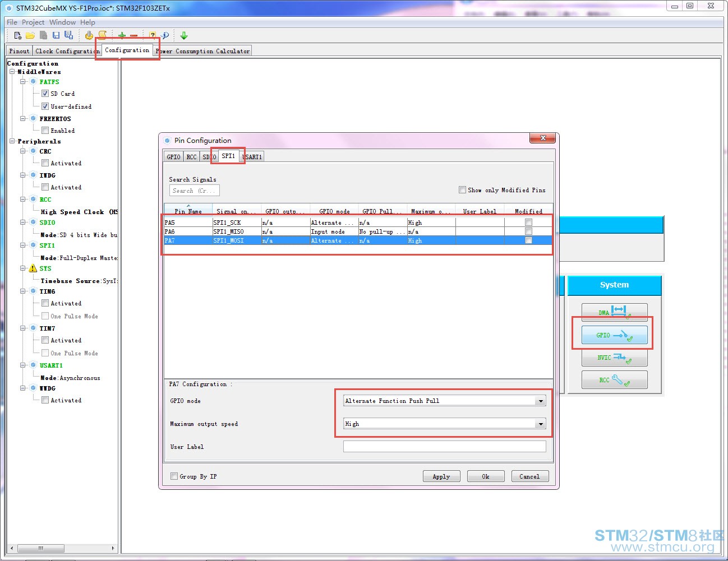Click the Save Project As icon
The width and height of the screenshot is (728, 561).
click(68, 35)
